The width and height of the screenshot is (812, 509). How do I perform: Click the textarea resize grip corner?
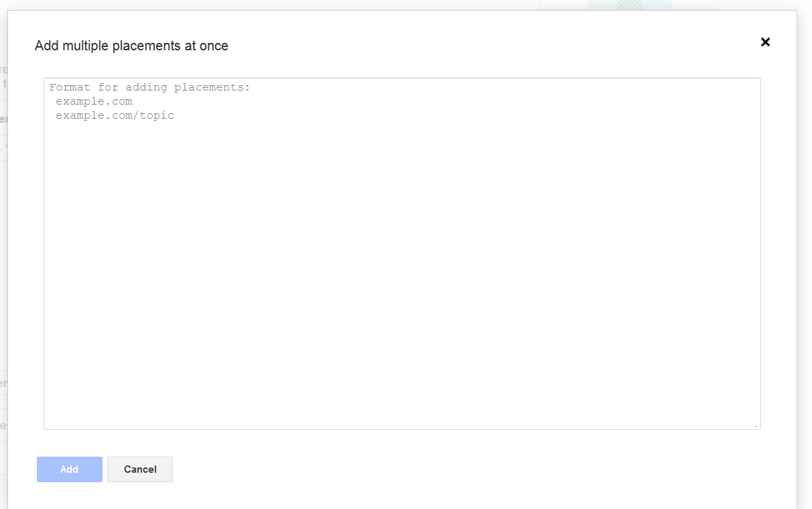point(756,425)
